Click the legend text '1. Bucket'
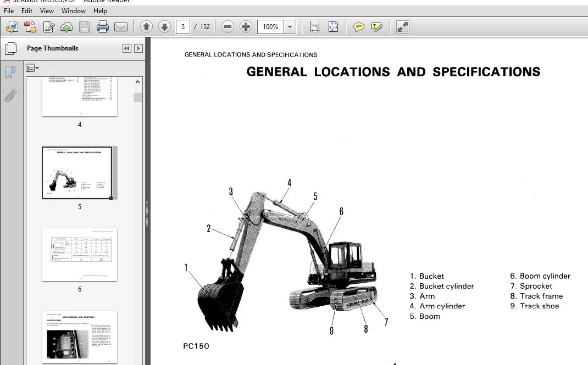Image resolution: width=588 pixels, height=365 pixels. pos(427,276)
